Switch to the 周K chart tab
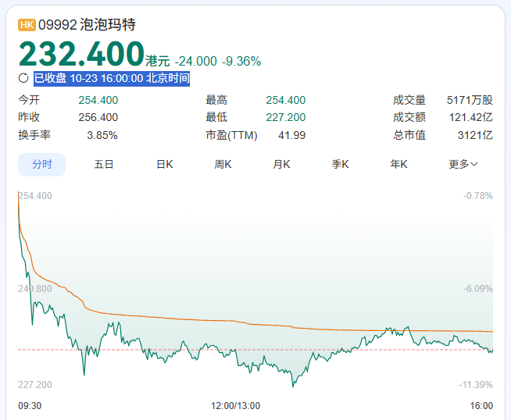Viewport: 511px width, 420px height. pyautogui.click(x=223, y=165)
